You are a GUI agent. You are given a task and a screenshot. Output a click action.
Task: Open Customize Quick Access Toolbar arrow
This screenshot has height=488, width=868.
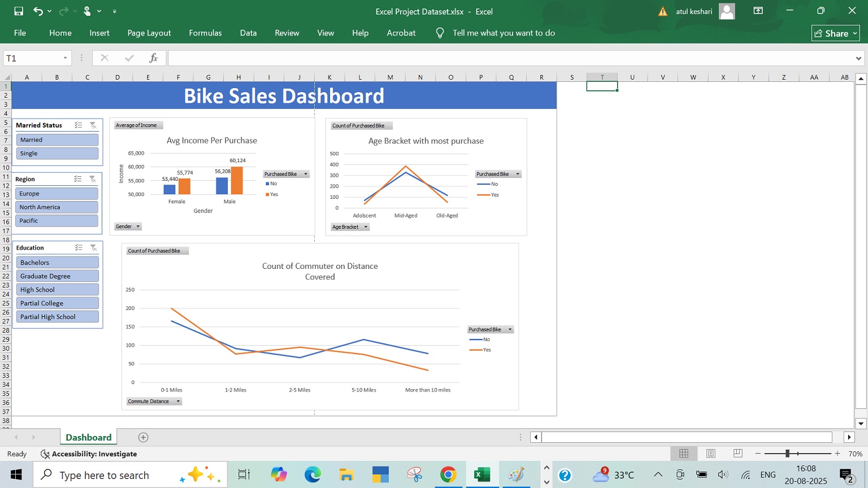(x=115, y=11)
